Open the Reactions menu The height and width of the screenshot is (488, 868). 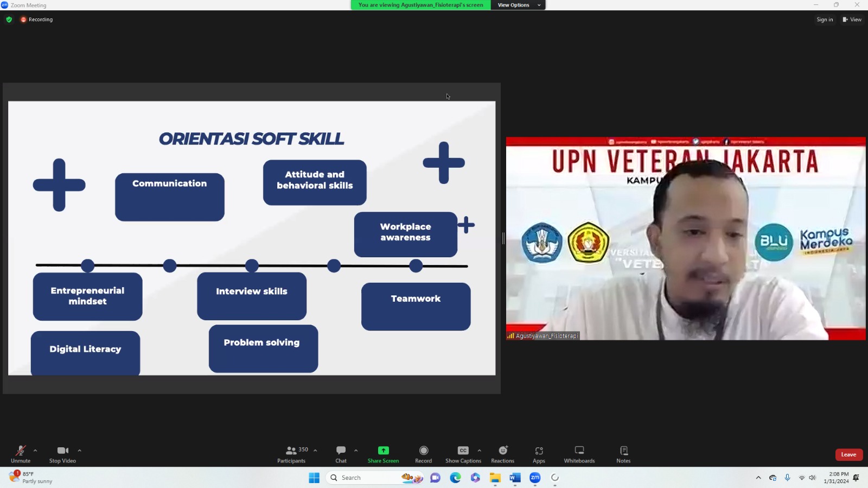coord(502,454)
